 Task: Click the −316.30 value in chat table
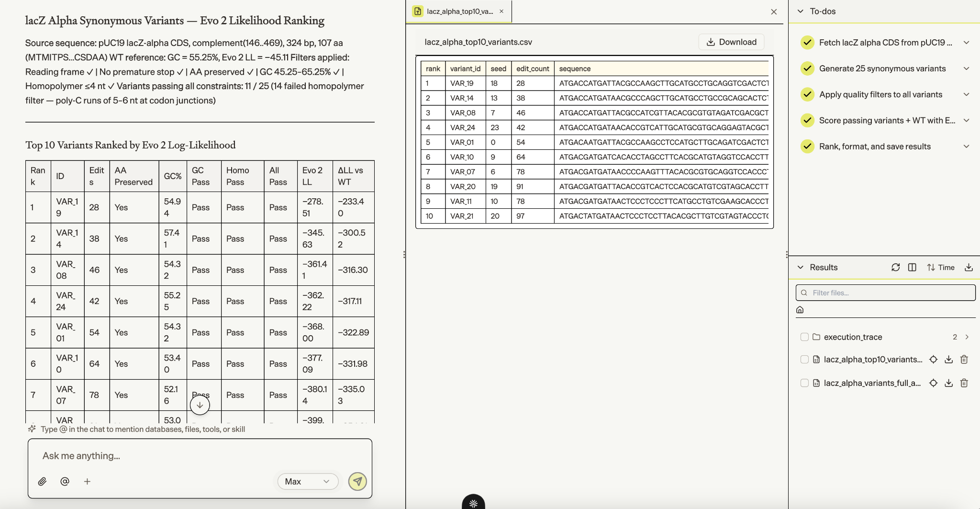(353, 270)
